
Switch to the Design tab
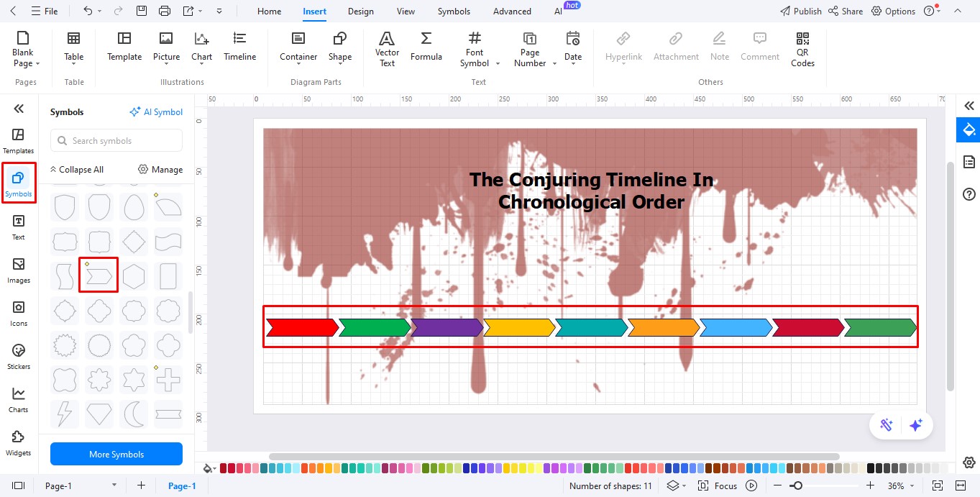(360, 12)
